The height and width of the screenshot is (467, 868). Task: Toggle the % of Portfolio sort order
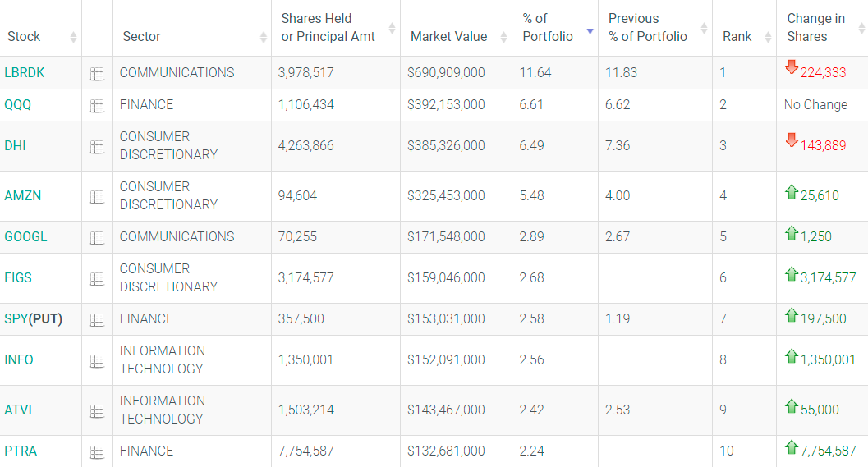tap(548, 28)
